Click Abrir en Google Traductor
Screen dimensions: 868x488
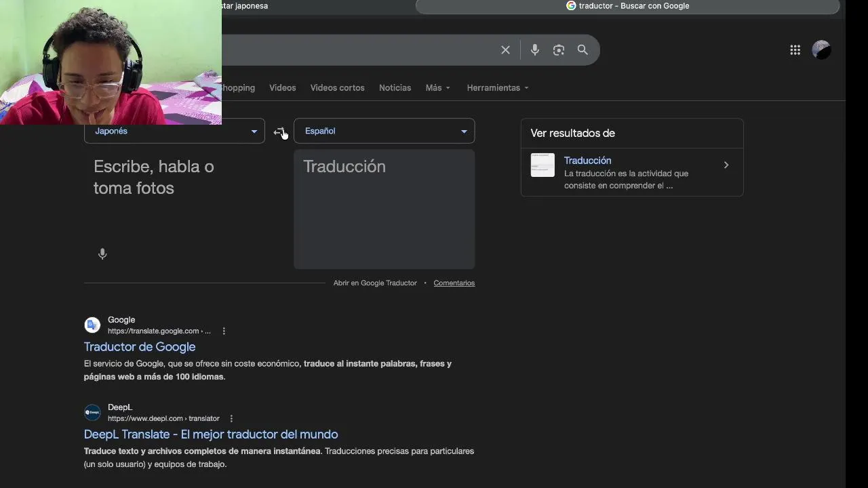375,283
